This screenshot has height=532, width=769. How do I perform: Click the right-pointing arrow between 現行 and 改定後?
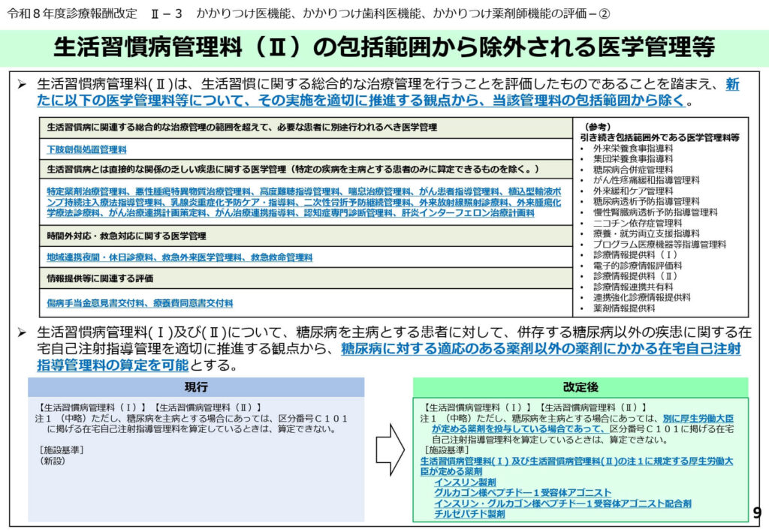388,449
